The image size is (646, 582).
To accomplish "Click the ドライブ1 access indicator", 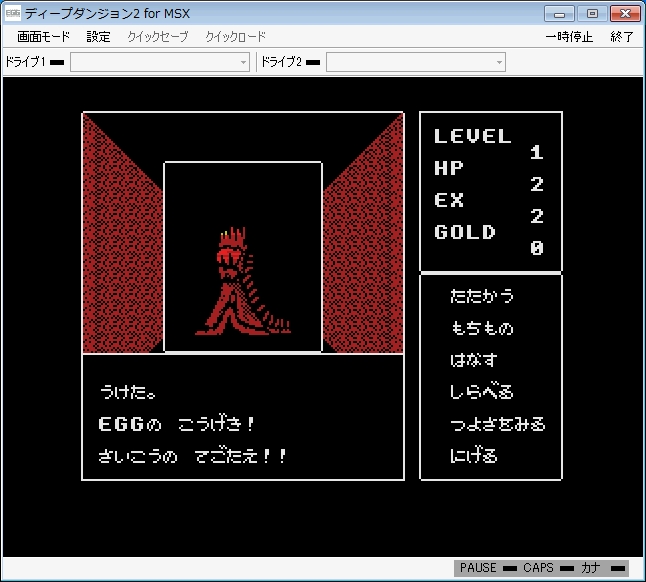I will (x=57, y=63).
